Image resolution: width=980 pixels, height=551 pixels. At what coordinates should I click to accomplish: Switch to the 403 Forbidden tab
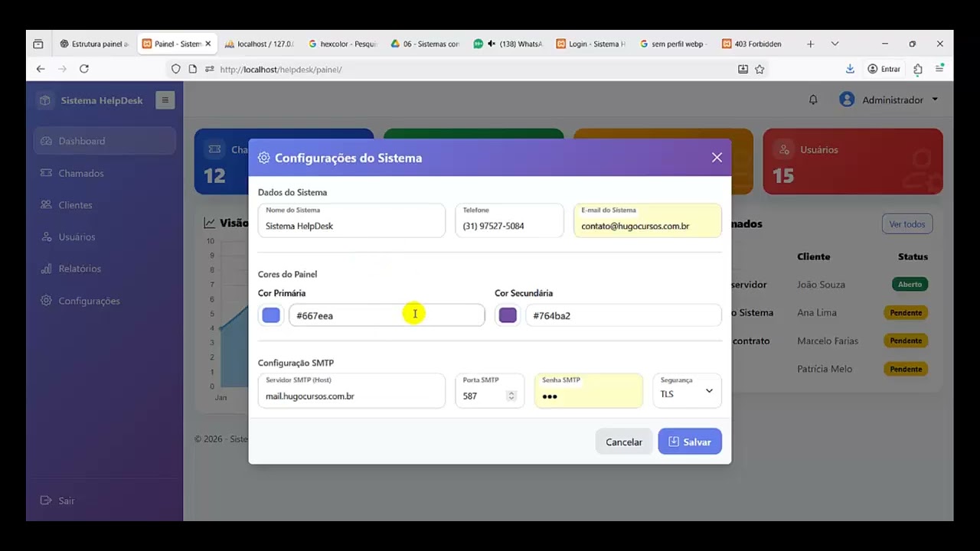pyautogui.click(x=756, y=44)
